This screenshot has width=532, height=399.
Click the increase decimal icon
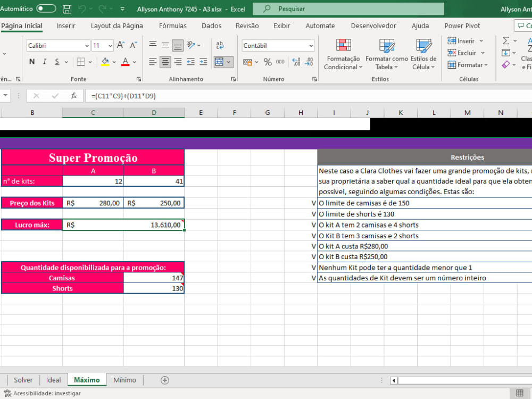[295, 62]
